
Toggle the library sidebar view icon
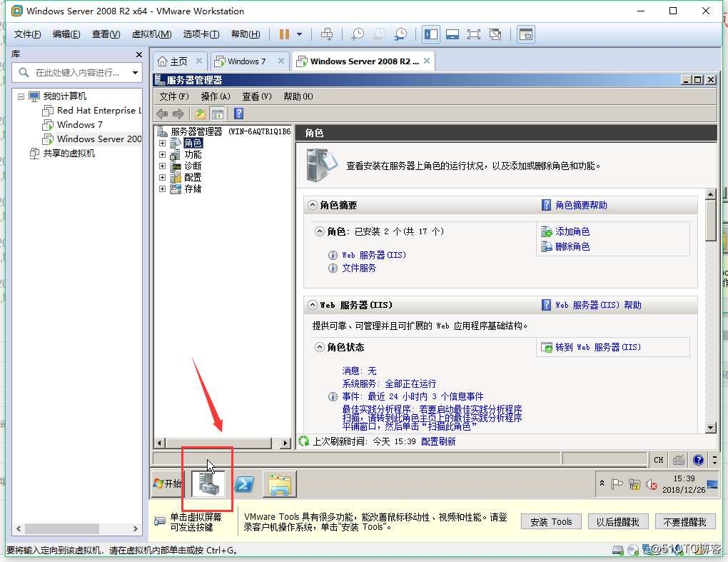point(431,34)
